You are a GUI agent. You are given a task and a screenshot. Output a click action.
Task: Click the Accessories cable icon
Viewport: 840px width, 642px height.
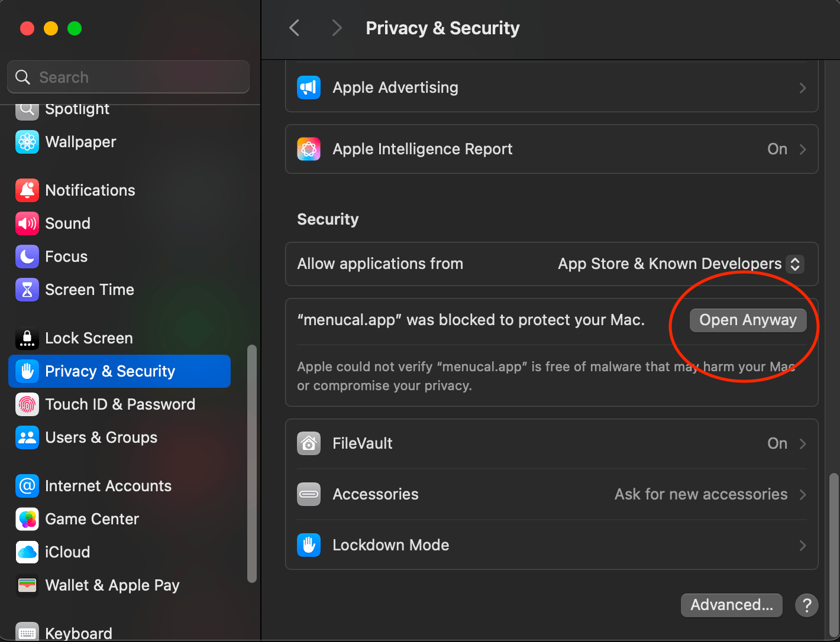pos(309,494)
